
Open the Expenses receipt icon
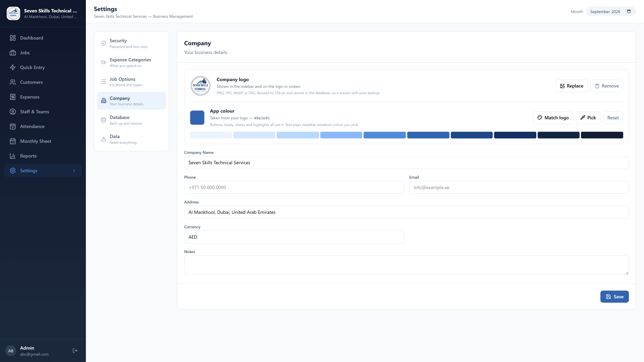pyautogui.click(x=13, y=97)
